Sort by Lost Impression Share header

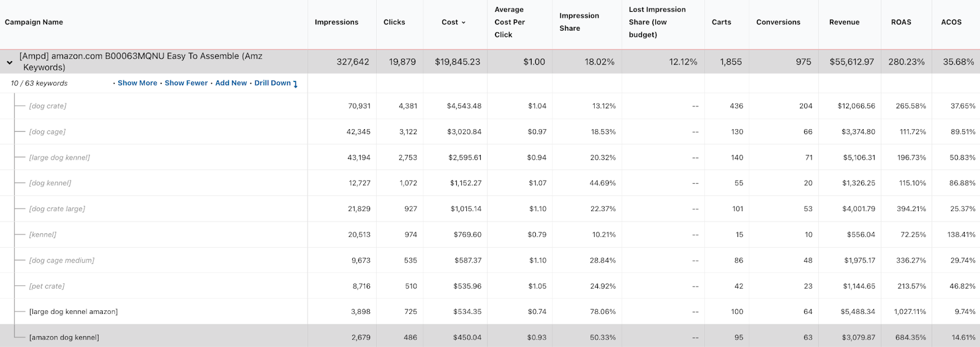coord(657,22)
